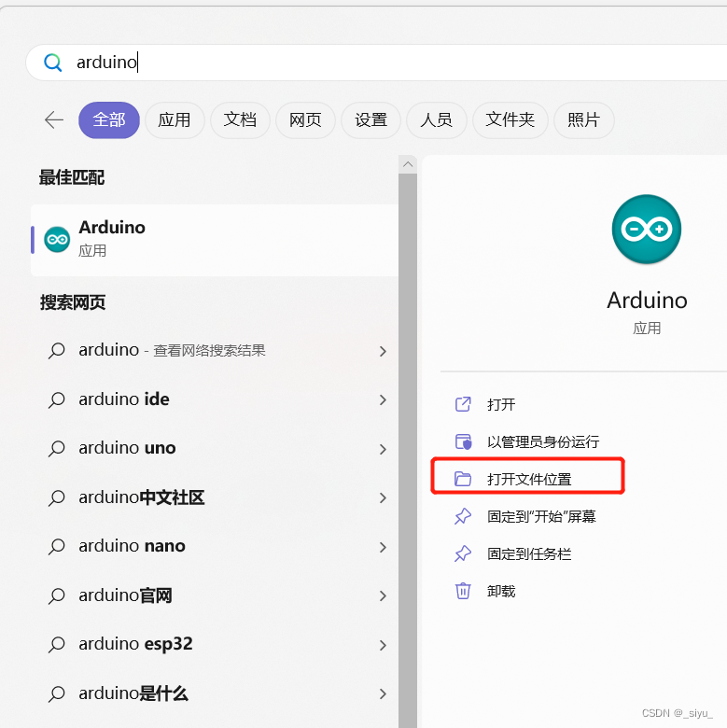Switch to the 照片 filter tab
This screenshot has height=728, width=727.
pyautogui.click(x=584, y=120)
